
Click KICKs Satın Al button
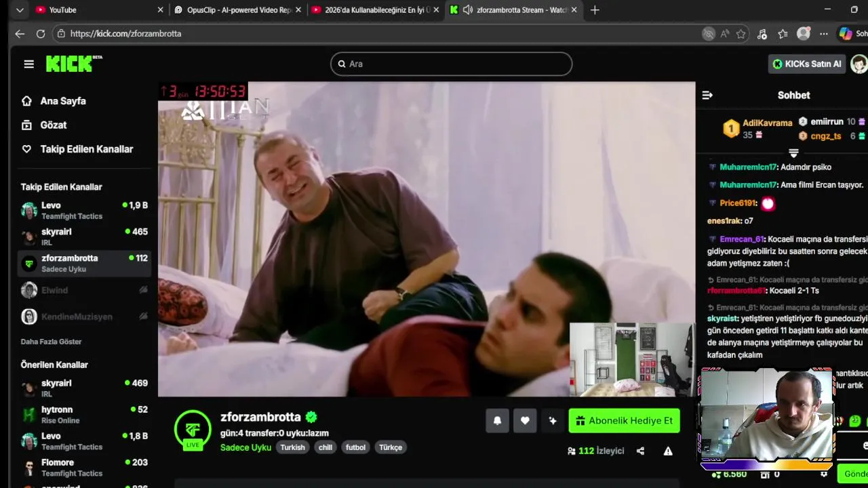(807, 64)
